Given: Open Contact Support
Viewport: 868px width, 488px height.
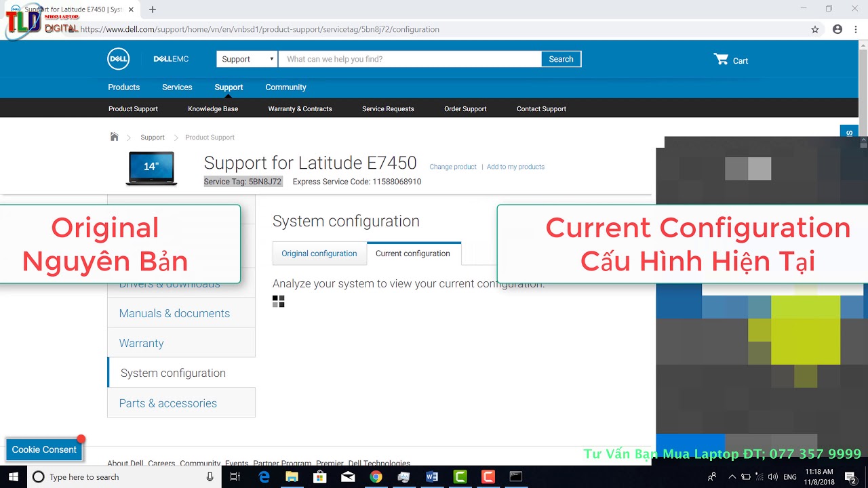Looking at the screenshot, I should point(541,108).
